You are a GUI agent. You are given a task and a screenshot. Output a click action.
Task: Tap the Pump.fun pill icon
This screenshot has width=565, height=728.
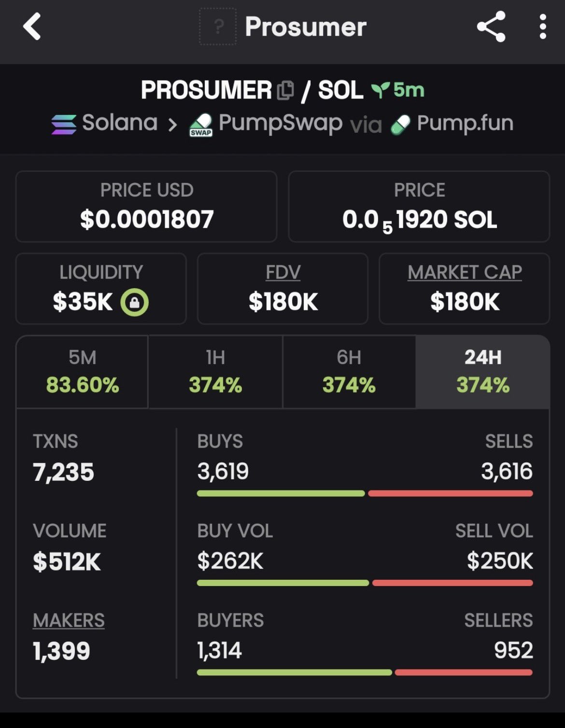point(400,125)
